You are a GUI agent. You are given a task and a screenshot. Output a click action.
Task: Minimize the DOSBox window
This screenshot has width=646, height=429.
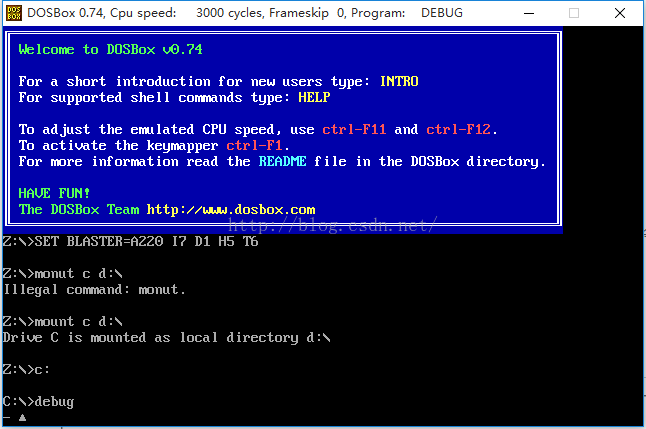click(x=529, y=13)
